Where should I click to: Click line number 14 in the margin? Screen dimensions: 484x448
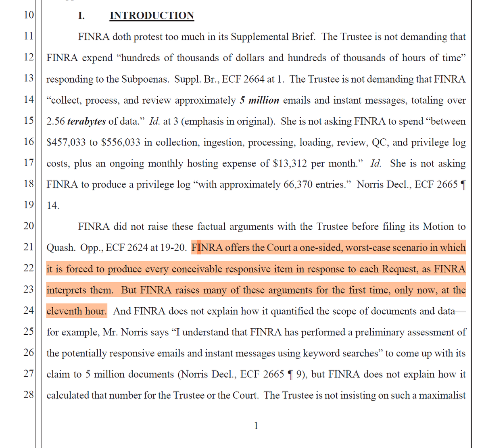[29, 99]
